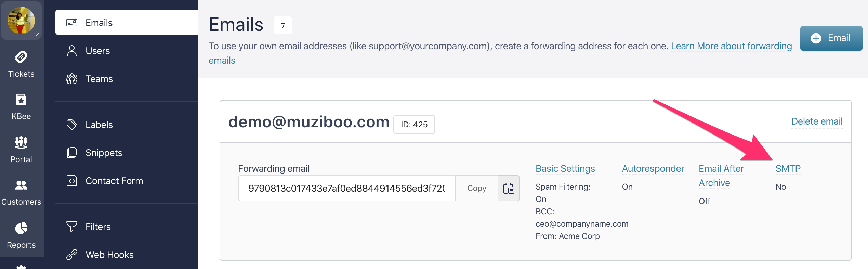
Task: Click the clipboard copy icon
Action: click(x=509, y=188)
